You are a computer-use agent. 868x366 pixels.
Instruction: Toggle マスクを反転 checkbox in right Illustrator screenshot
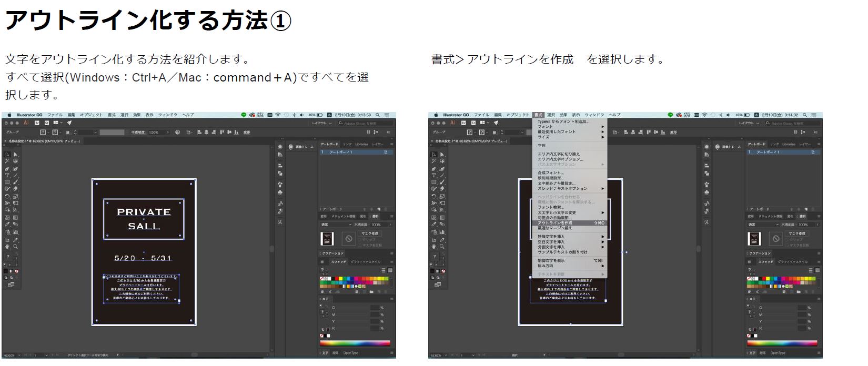click(x=786, y=245)
